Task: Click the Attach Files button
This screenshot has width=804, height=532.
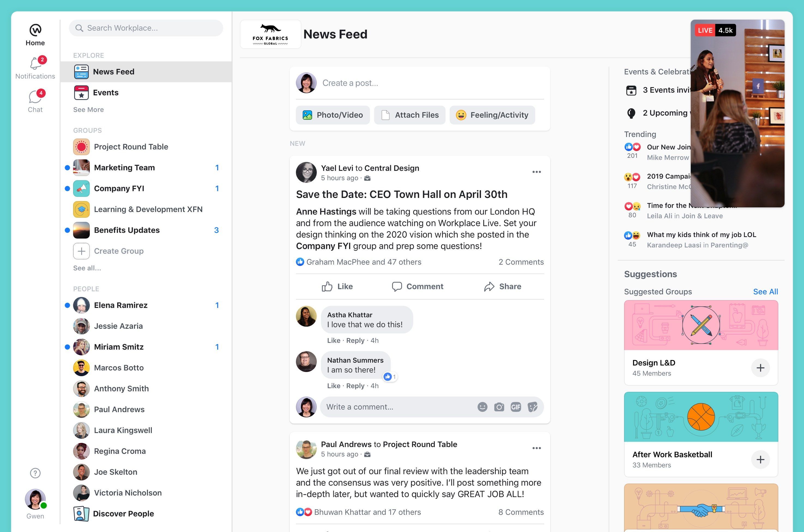Action: pyautogui.click(x=409, y=115)
